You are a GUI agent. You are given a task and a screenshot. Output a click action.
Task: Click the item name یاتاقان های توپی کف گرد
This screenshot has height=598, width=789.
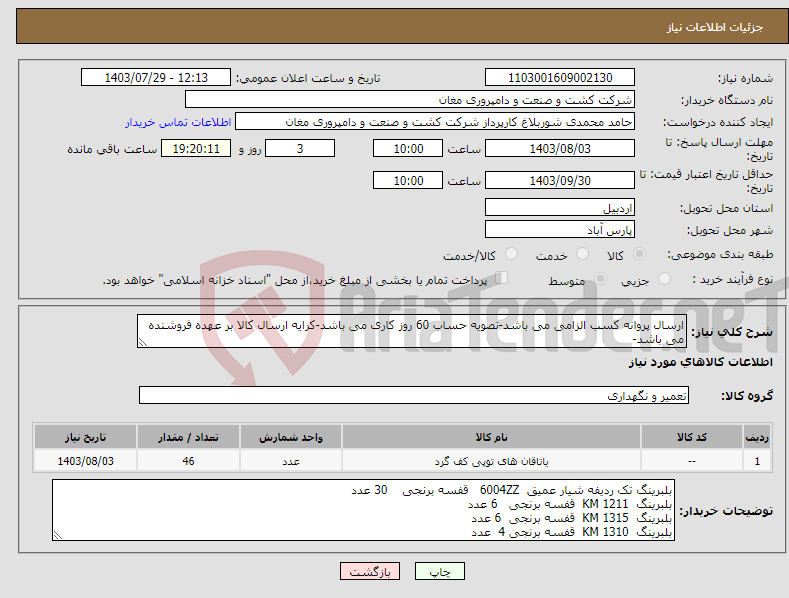[x=491, y=461]
